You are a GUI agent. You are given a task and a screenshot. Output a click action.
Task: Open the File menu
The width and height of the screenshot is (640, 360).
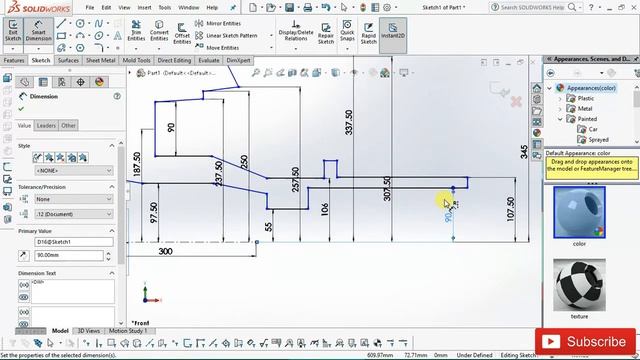click(x=90, y=7)
